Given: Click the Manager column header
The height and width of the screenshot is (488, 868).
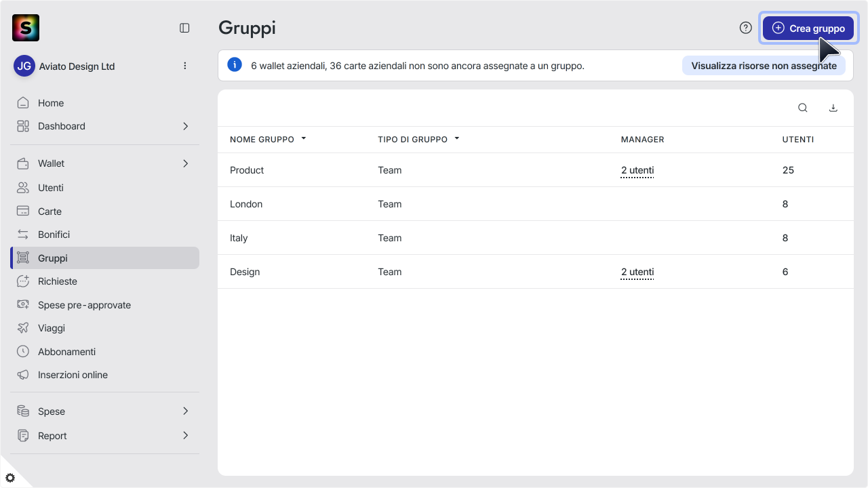Looking at the screenshot, I should coord(642,140).
